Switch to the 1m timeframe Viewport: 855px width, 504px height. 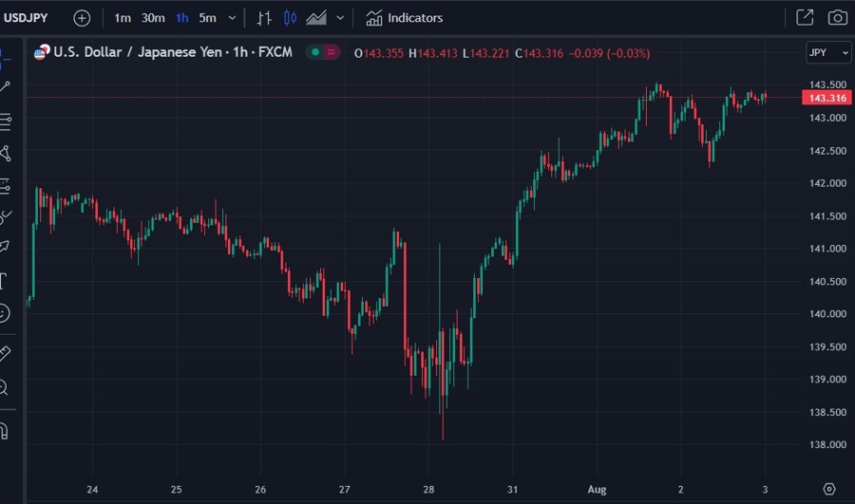click(x=123, y=18)
